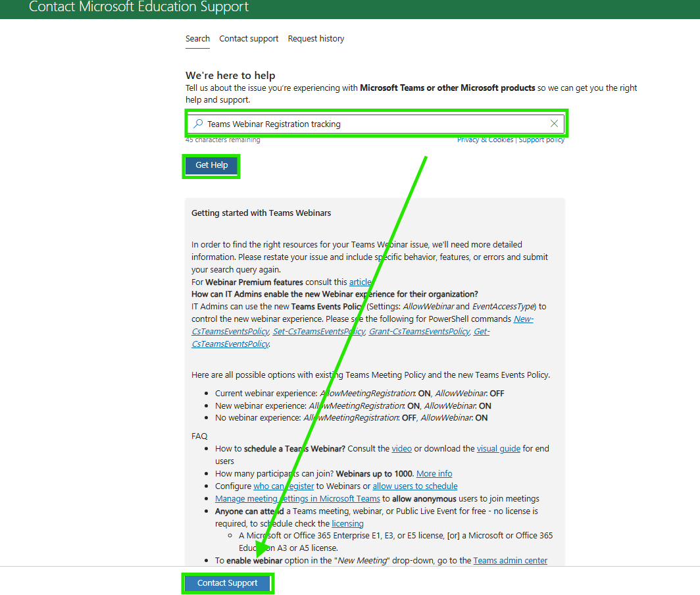Viewport: 700px width, 595px height.
Task: Open the who can register link
Action: [x=284, y=486]
